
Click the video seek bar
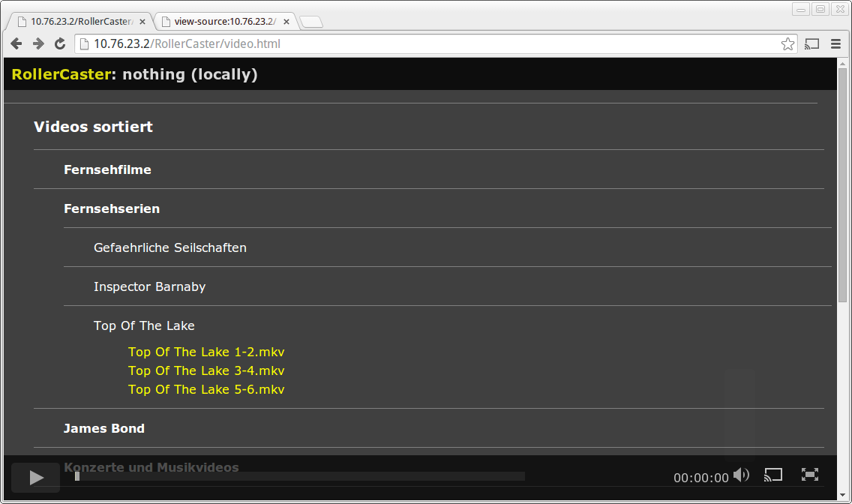[x=300, y=476]
